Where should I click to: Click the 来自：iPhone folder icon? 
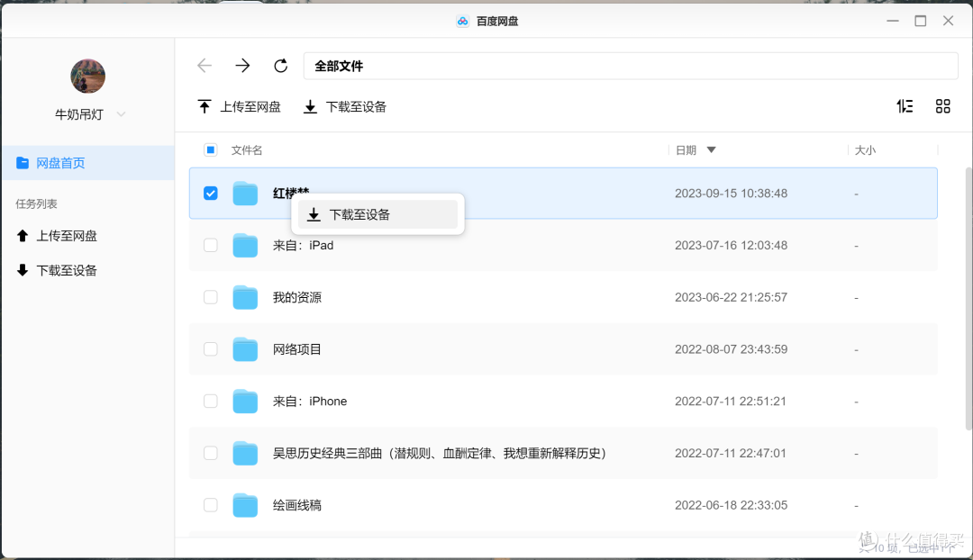coord(245,402)
